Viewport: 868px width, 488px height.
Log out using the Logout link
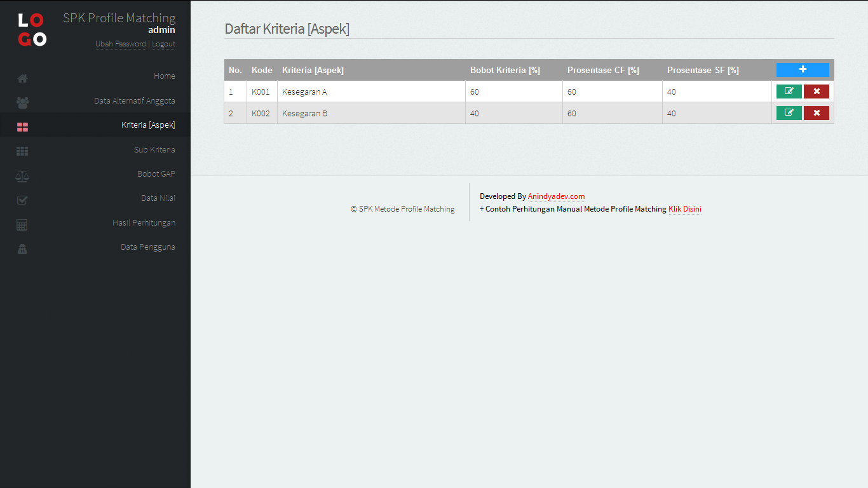coord(163,44)
